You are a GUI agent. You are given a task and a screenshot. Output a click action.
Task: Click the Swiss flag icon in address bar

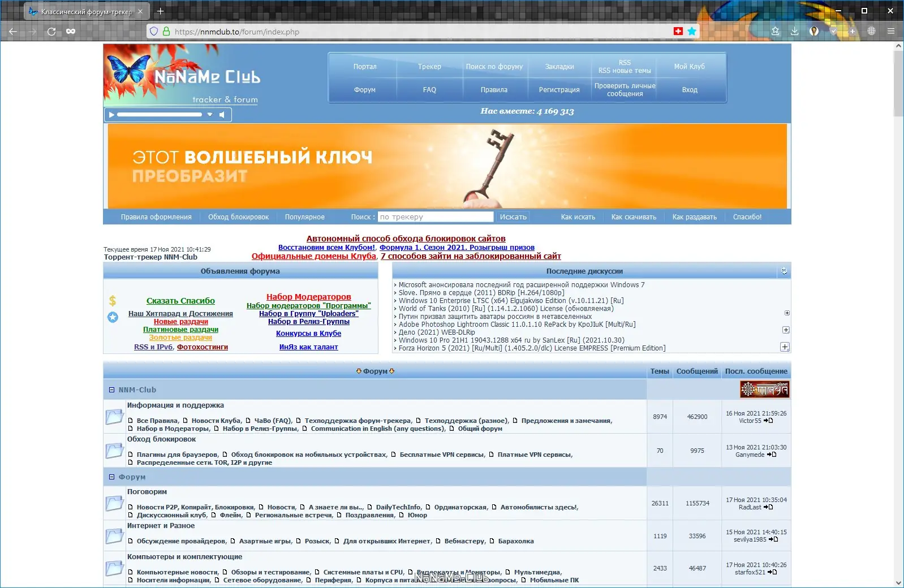click(678, 32)
